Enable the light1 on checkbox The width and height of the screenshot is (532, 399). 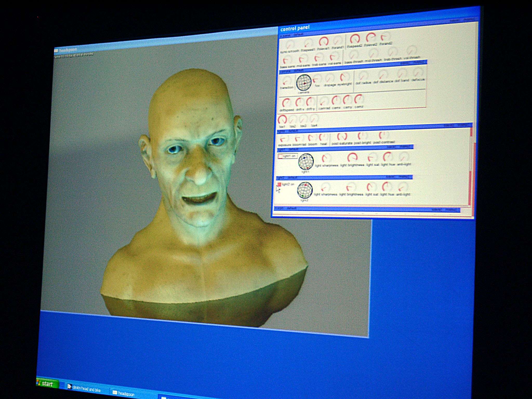tap(280, 156)
